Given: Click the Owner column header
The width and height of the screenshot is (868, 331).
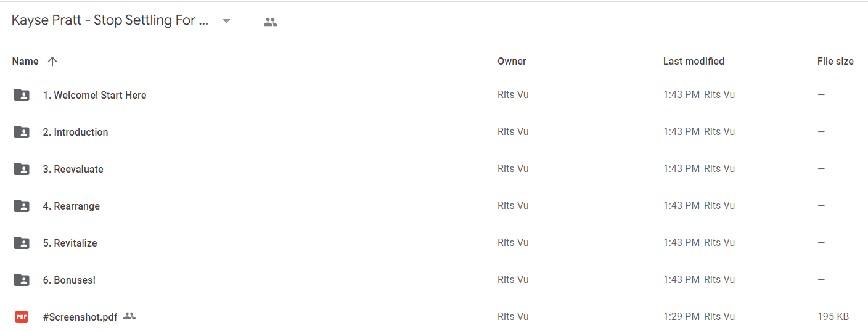Looking at the screenshot, I should click(512, 61).
